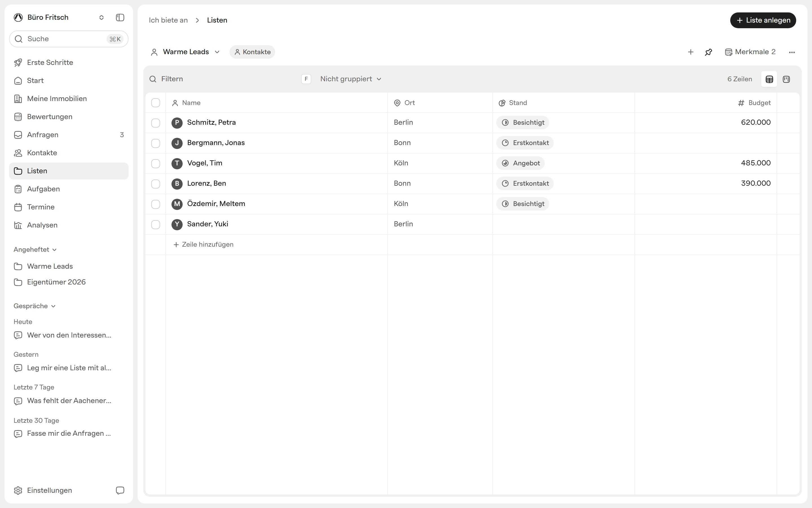Check the row Sander, Yuki
The width and height of the screenshot is (812, 508).
pyautogui.click(x=155, y=224)
